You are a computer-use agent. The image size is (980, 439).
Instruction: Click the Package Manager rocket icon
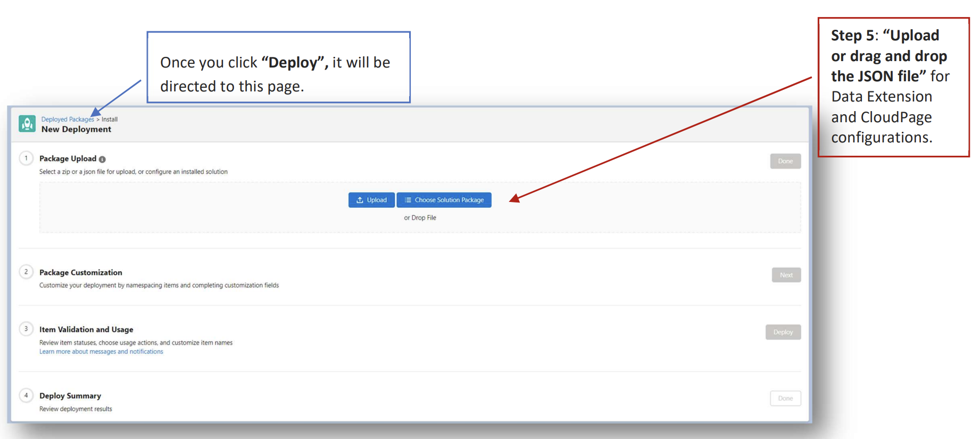pos(27,124)
